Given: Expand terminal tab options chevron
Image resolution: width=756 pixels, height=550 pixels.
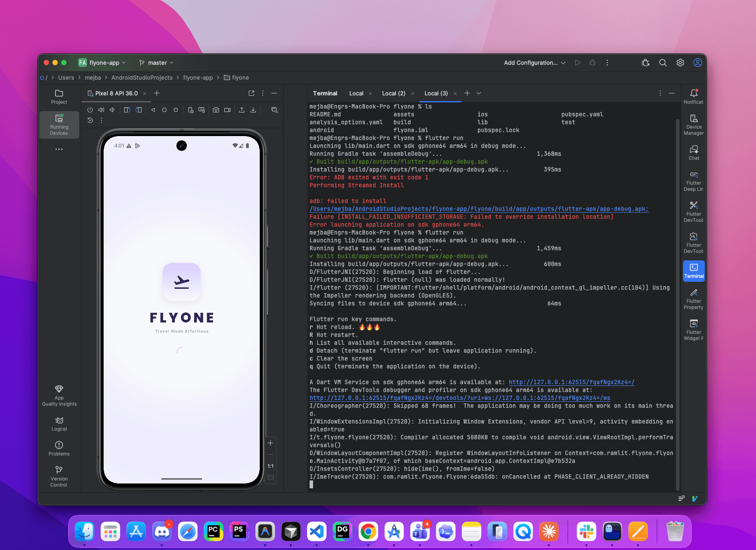Looking at the screenshot, I should [479, 93].
